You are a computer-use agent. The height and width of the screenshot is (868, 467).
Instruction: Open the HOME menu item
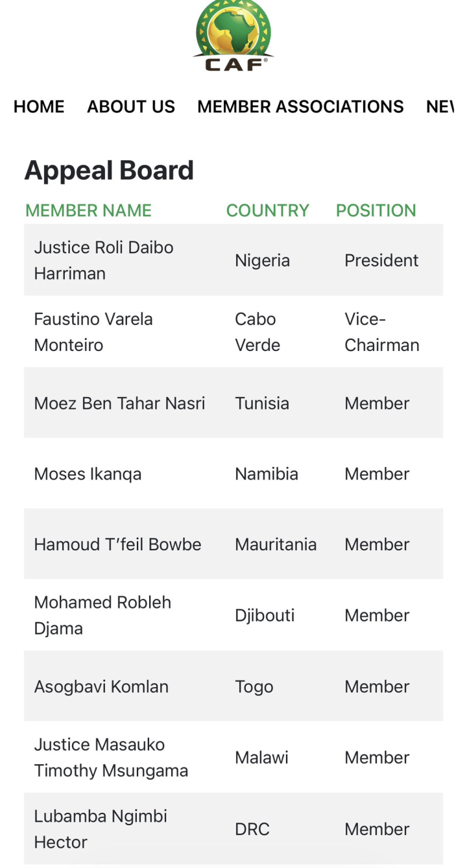(x=39, y=106)
